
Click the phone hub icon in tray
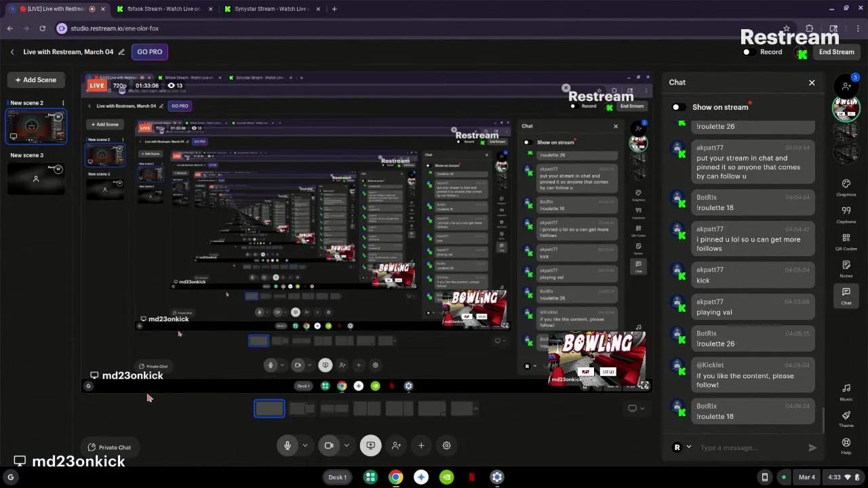(764, 477)
